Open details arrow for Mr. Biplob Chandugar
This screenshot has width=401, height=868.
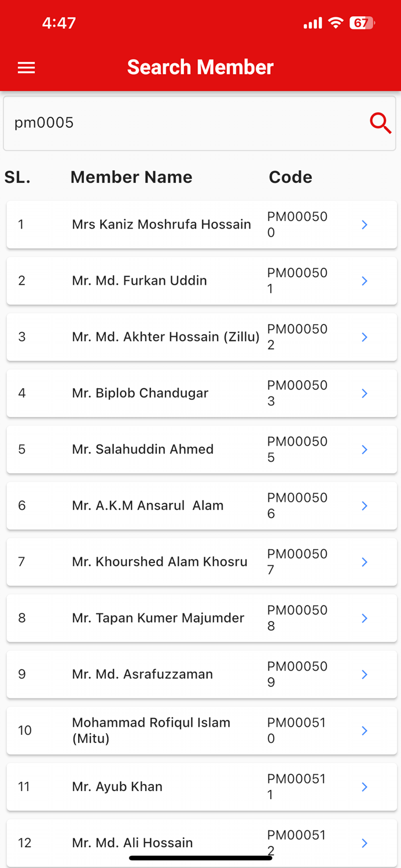click(x=365, y=393)
